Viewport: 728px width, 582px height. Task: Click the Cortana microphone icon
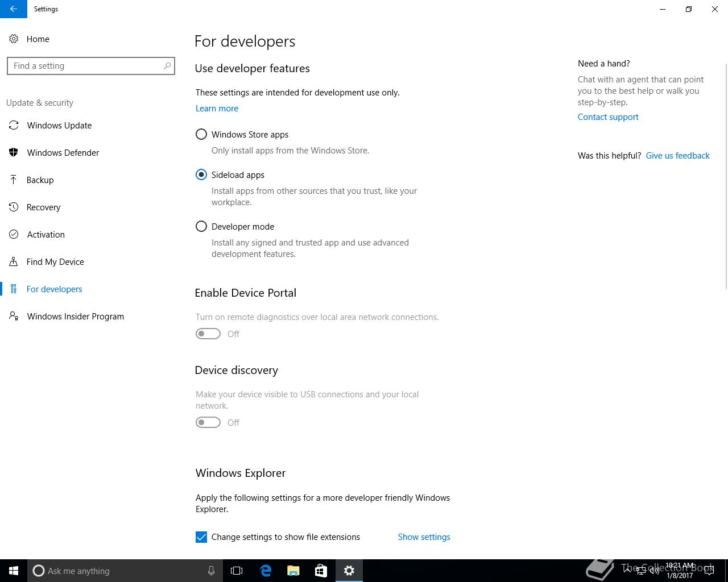tap(211, 571)
